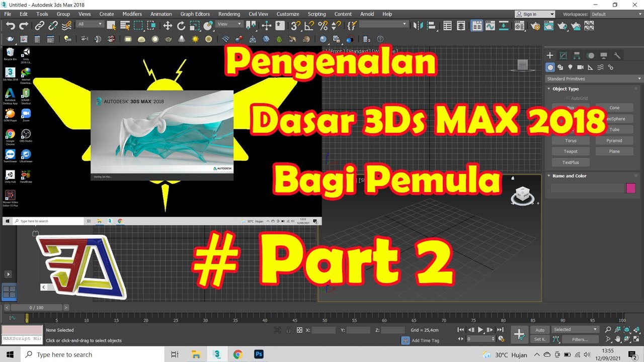
Task: Click the Plane primitive button
Action: click(614, 151)
